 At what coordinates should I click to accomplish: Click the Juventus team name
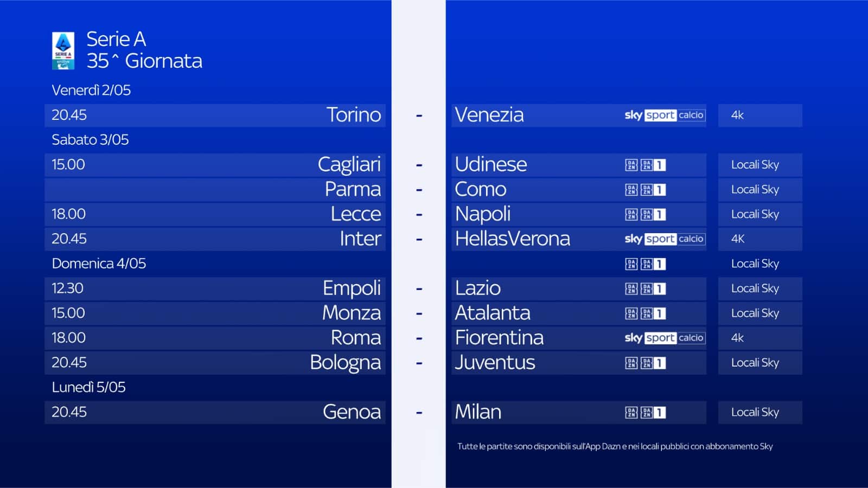click(495, 363)
